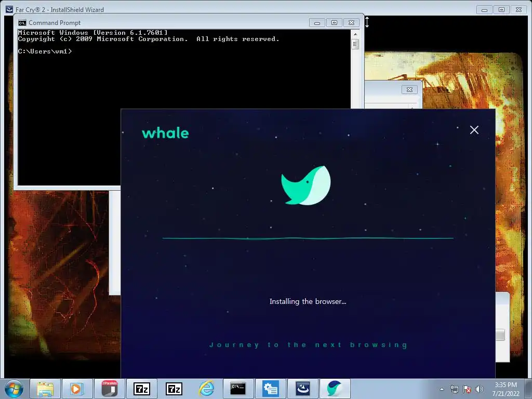Image resolution: width=532 pixels, height=399 pixels.
Task: Close the Whale installer with the X
Action: (474, 130)
